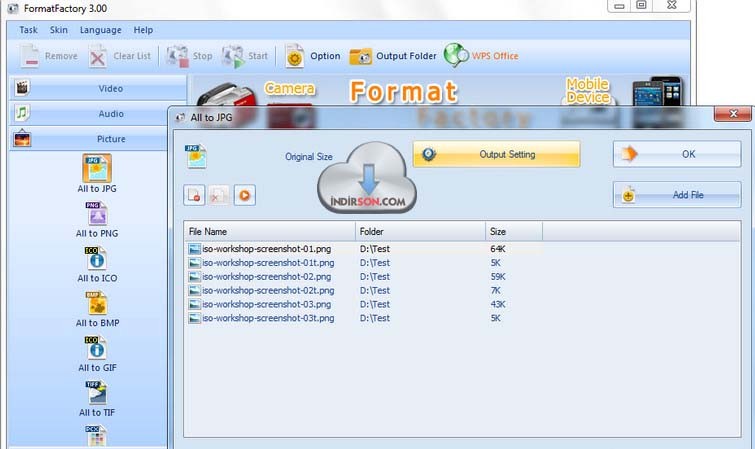Click the orange play preview icon
The height and width of the screenshot is (449, 755).
(245, 196)
